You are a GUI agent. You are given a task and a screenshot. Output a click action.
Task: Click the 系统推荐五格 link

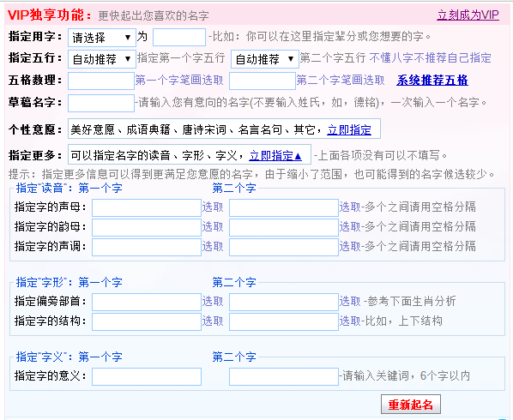pyautogui.click(x=432, y=80)
